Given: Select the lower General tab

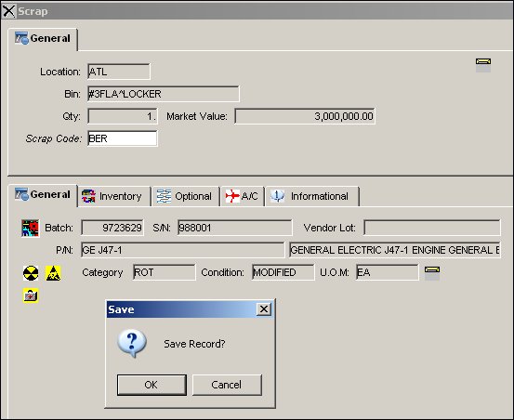Looking at the screenshot, I should click(x=43, y=195).
